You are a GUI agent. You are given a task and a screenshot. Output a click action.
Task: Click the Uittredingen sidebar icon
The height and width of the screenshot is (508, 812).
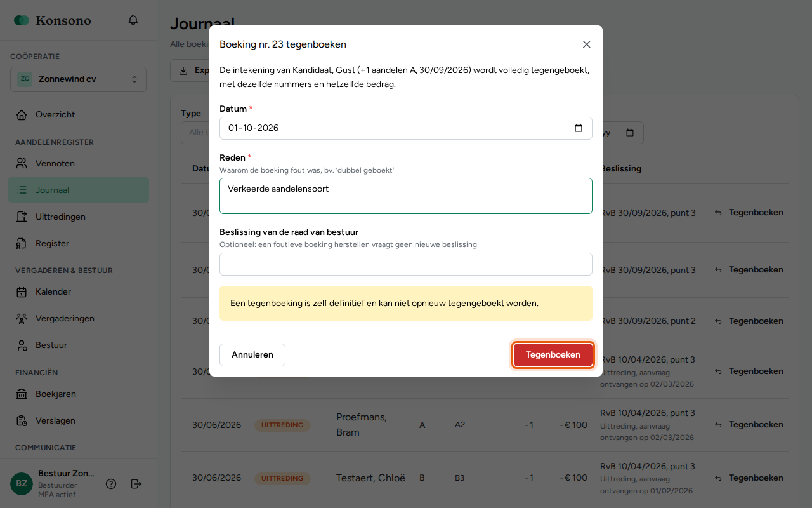[x=22, y=217]
